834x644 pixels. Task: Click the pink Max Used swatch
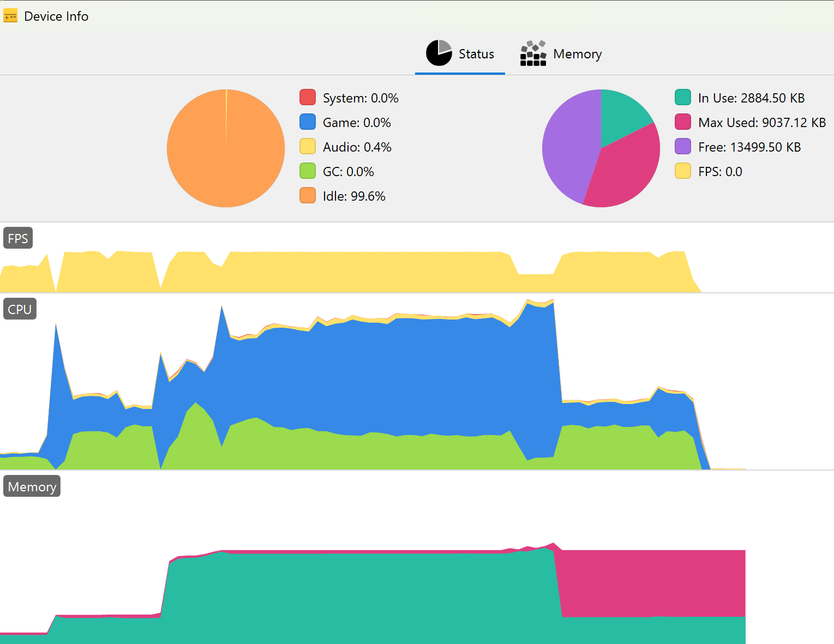point(683,122)
